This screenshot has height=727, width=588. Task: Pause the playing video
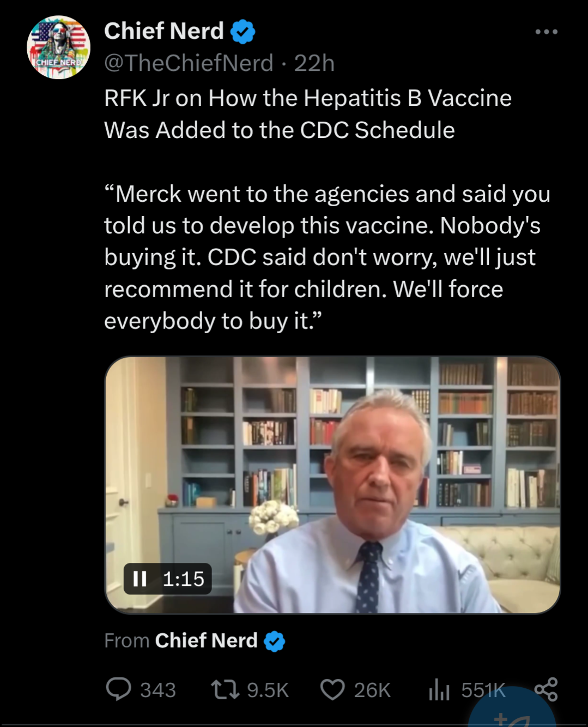click(x=140, y=579)
